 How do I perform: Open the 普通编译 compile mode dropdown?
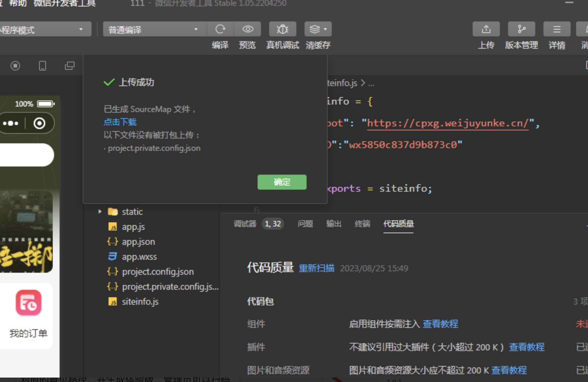pos(154,29)
